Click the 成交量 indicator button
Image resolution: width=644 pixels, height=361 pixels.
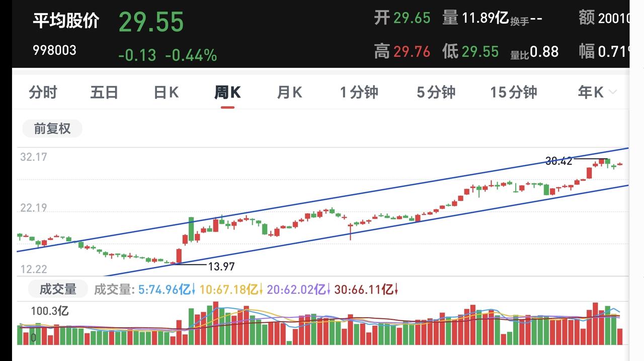click(58, 289)
